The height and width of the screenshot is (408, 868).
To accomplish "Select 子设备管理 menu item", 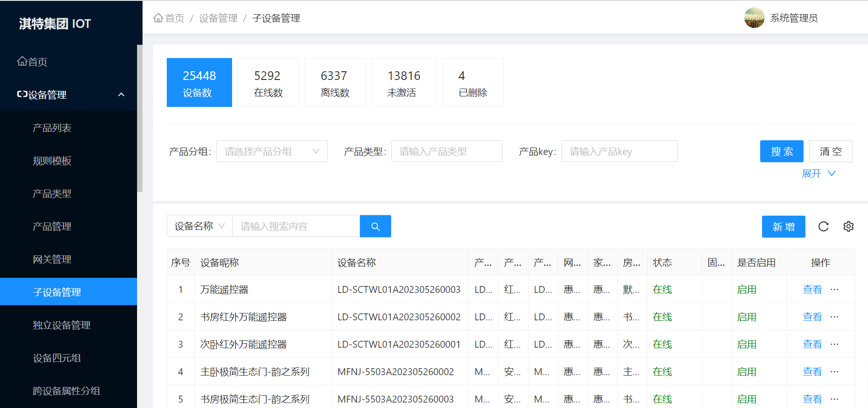I will point(69,291).
